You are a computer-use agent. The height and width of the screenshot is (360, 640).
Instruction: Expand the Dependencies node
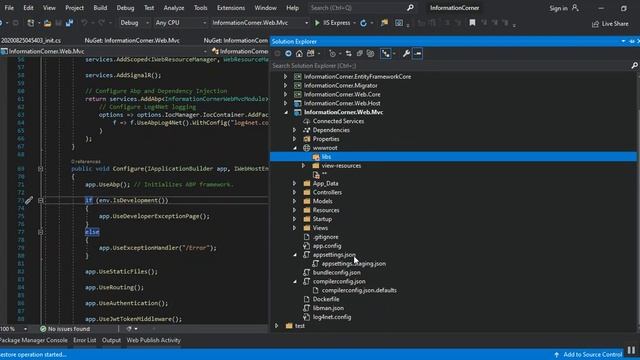tap(294, 130)
